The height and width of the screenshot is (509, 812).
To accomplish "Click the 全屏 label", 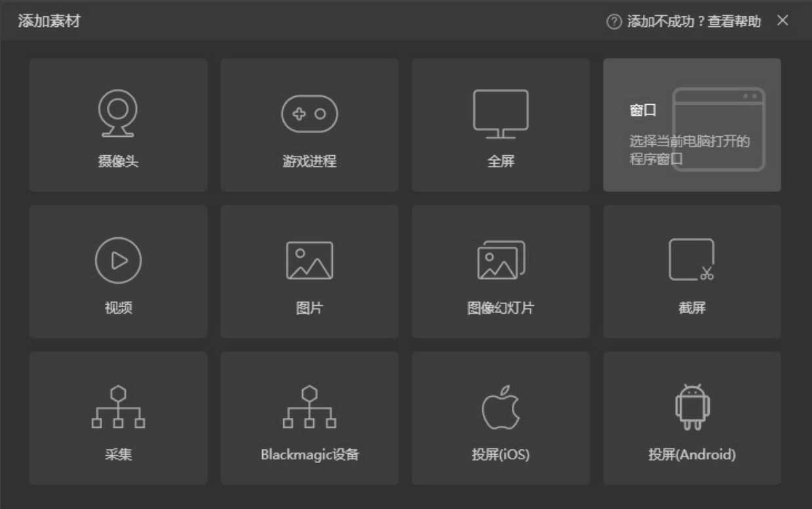I will tap(501, 161).
